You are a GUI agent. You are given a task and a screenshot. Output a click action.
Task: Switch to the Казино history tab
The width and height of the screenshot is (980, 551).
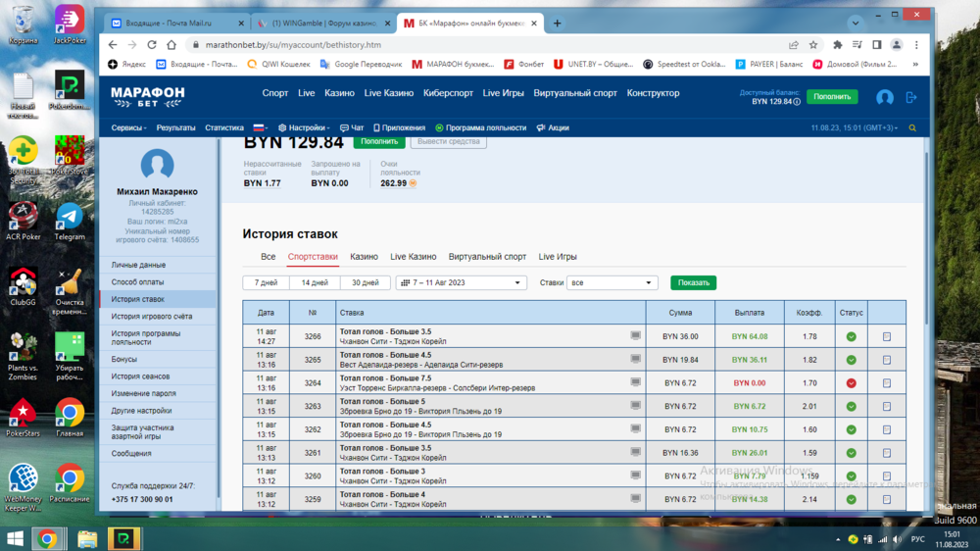click(x=364, y=257)
